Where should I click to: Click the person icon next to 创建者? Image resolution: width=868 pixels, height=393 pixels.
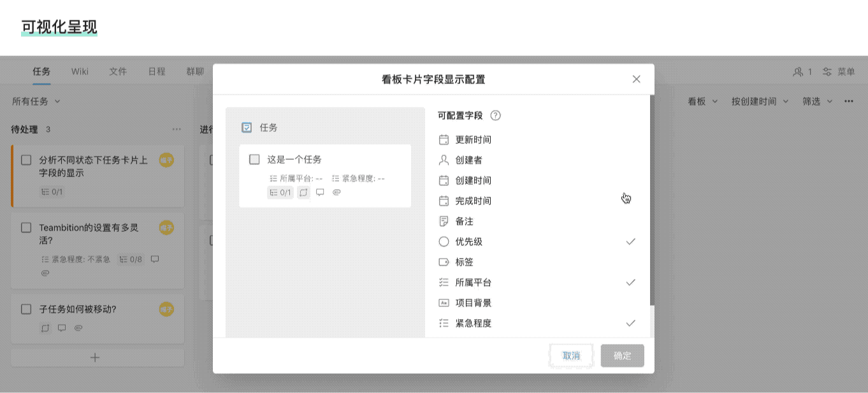click(x=444, y=161)
